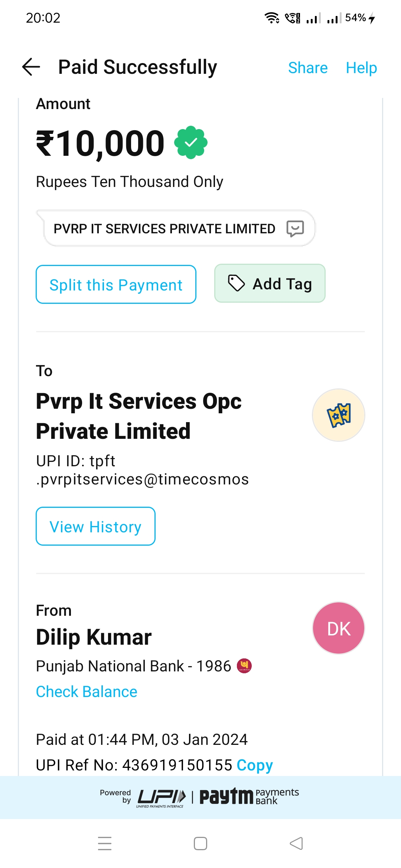Copy the UPI reference number

[255, 765]
